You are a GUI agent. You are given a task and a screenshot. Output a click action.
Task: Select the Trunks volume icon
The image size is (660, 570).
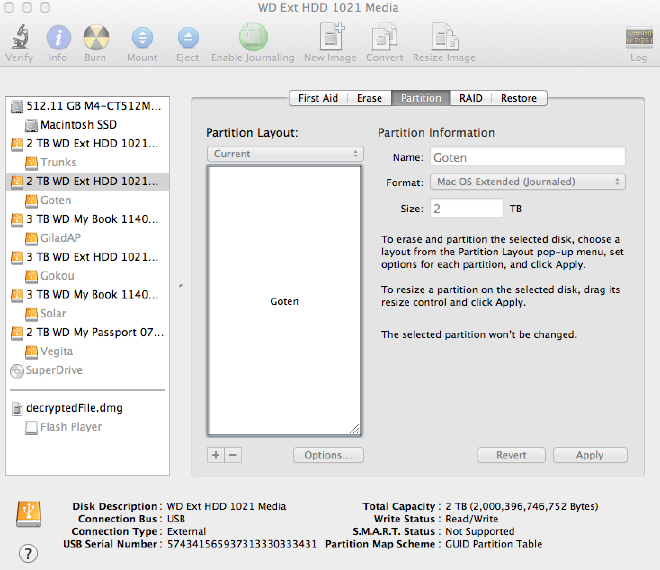[x=31, y=162]
